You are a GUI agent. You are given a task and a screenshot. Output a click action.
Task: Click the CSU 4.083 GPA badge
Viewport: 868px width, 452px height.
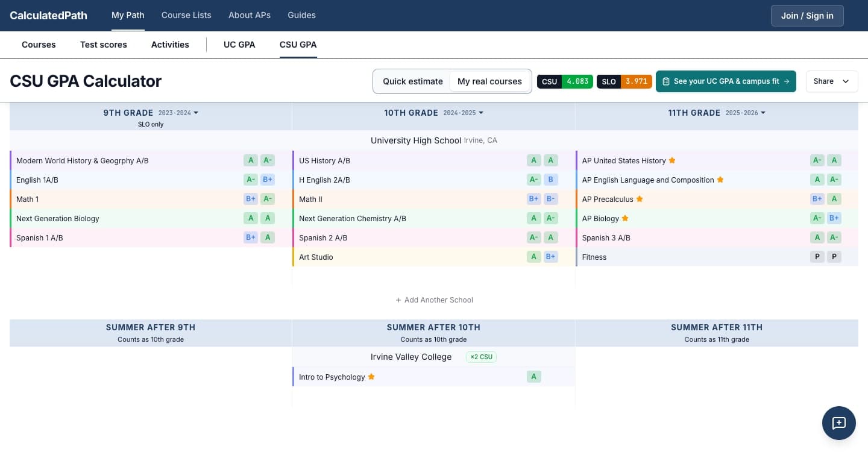click(565, 81)
